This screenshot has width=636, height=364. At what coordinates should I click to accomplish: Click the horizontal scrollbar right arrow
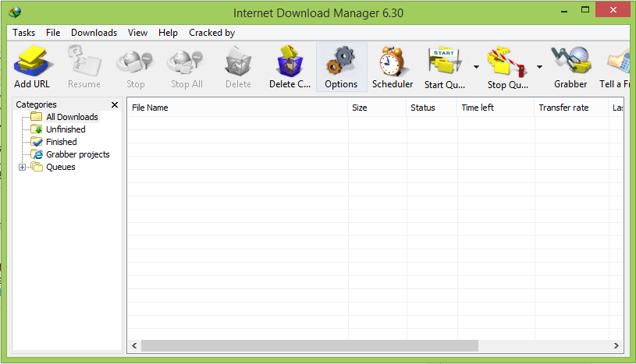click(x=616, y=346)
